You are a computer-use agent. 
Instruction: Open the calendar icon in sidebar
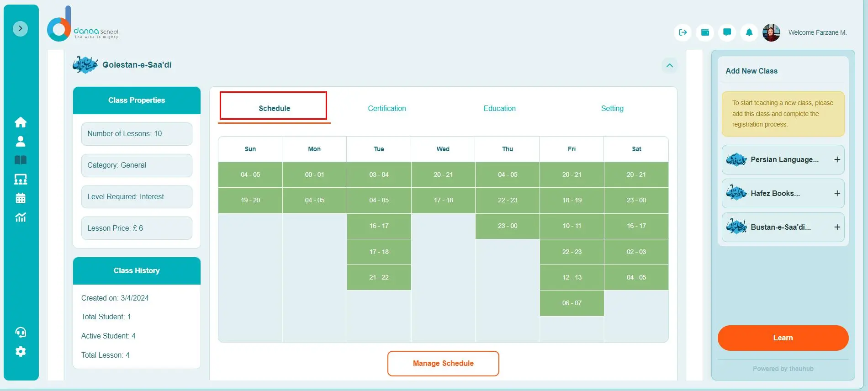pos(21,198)
